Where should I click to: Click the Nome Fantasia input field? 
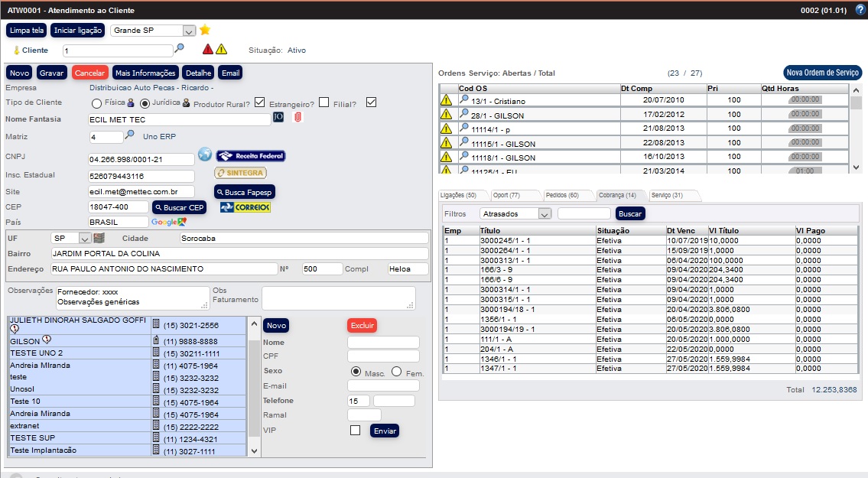click(x=179, y=119)
